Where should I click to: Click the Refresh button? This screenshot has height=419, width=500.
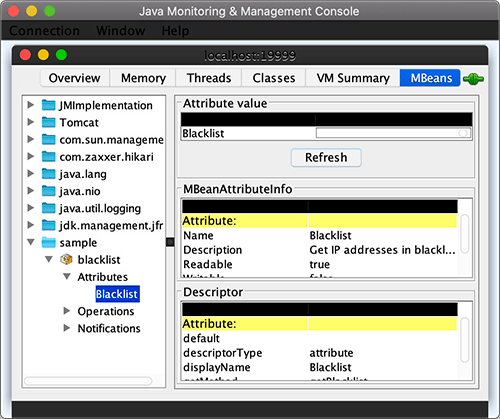click(x=326, y=157)
